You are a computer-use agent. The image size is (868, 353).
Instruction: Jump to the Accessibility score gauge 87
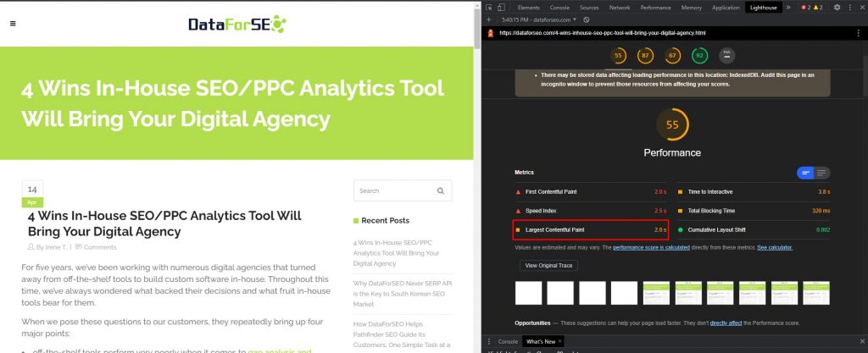coord(645,56)
